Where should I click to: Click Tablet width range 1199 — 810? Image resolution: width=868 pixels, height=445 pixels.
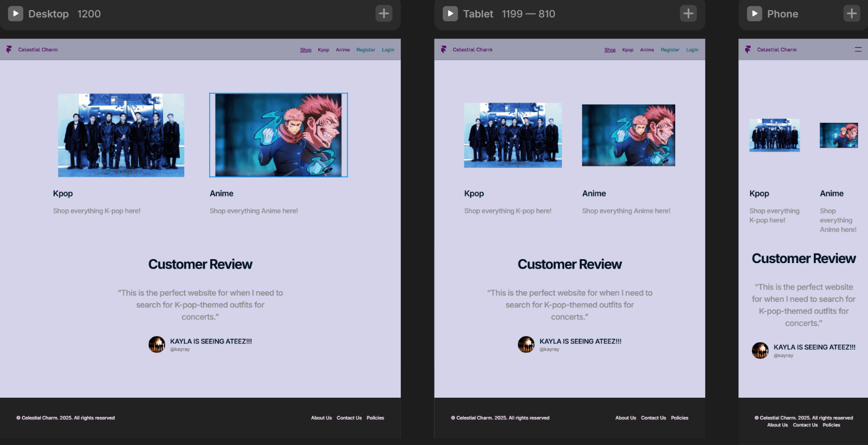click(529, 14)
